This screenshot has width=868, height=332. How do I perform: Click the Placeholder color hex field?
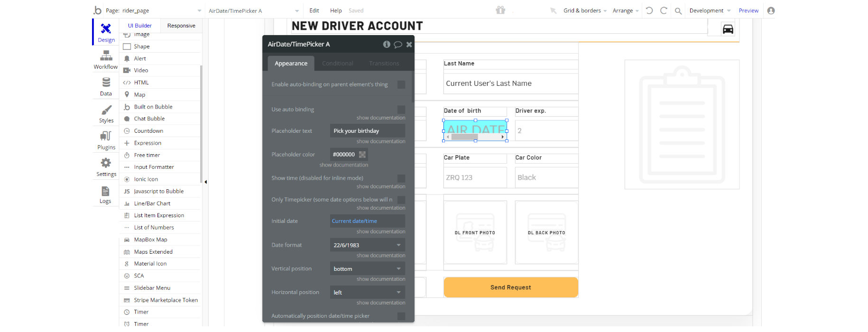pyautogui.click(x=344, y=155)
